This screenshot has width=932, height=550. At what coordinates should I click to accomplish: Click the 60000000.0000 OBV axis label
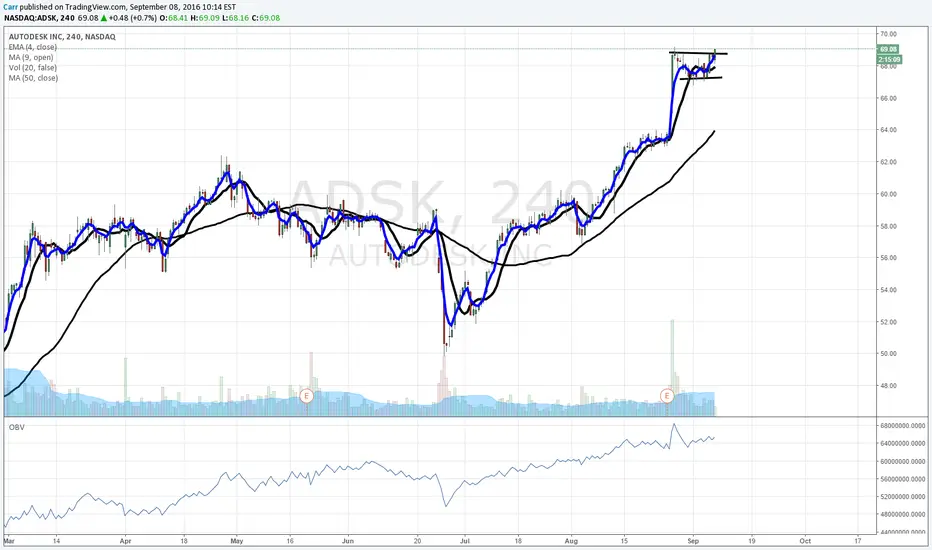coord(902,461)
